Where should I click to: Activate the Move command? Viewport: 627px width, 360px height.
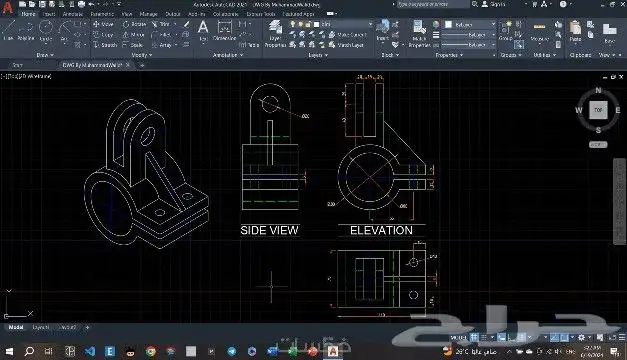click(103, 24)
